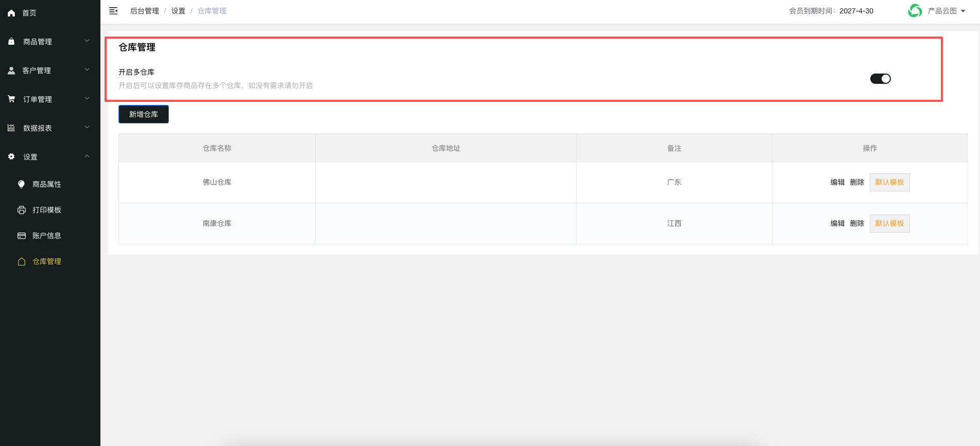Open 默认模板 for 南康仓库

pos(889,223)
